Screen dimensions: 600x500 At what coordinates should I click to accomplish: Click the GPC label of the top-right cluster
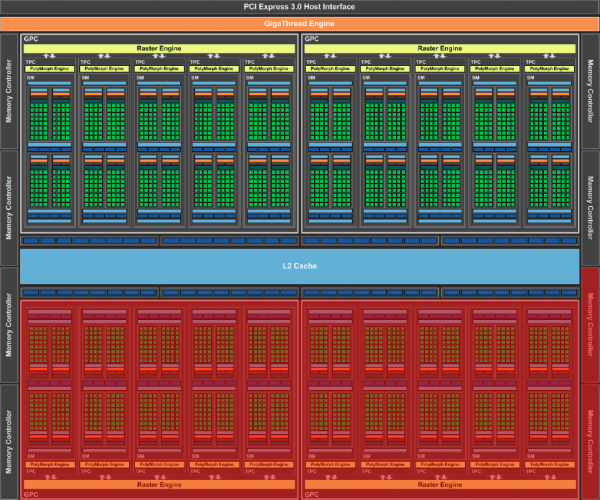311,39
